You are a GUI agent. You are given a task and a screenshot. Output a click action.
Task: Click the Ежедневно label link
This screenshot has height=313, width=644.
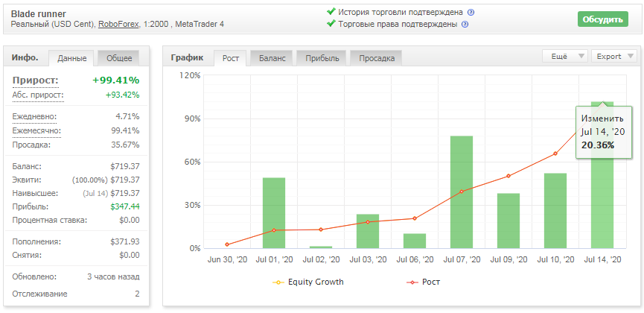[34, 117]
